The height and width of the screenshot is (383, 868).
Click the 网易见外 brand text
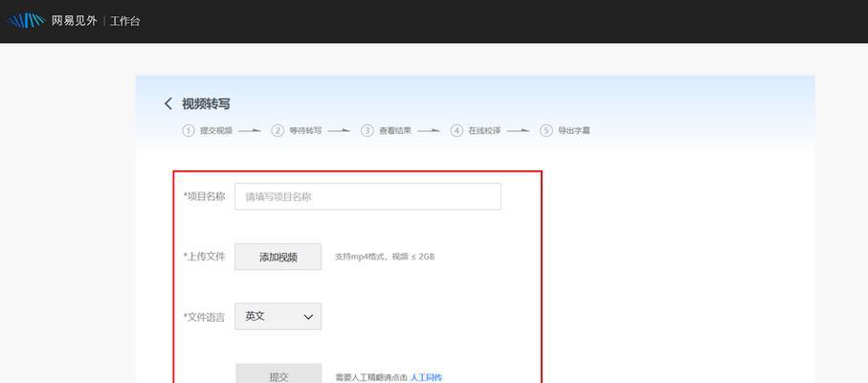tap(74, 21)
